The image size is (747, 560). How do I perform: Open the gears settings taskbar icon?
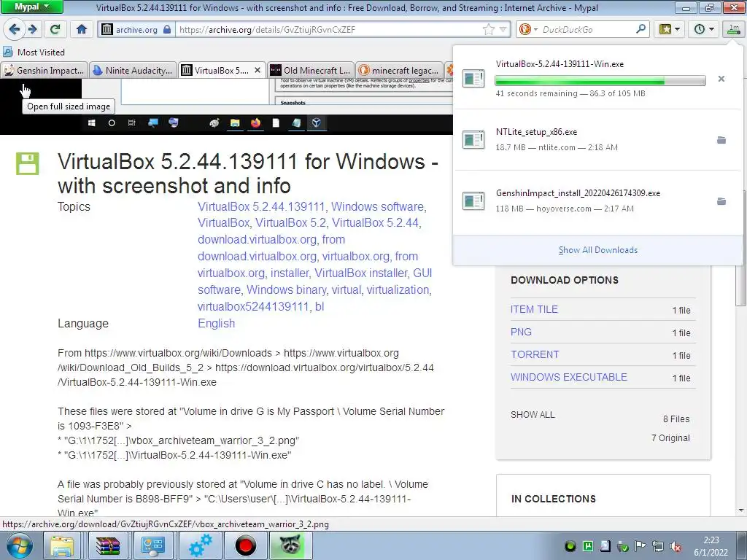(200, 546)
